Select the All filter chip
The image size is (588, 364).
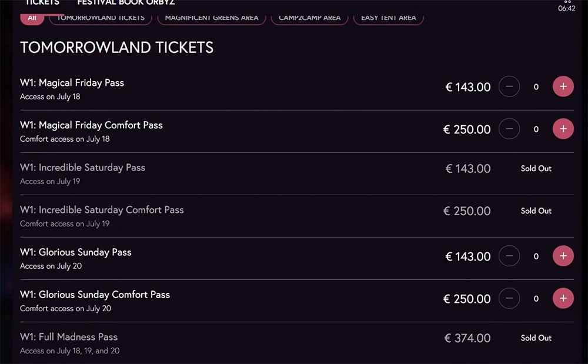coord(32,18)
